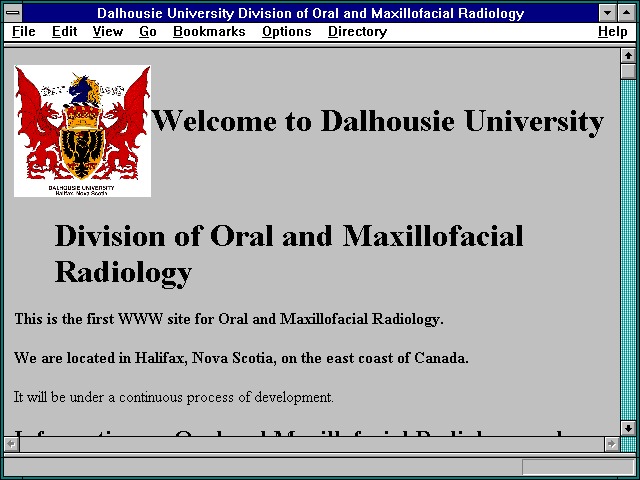Open the Help menu
The width and height of the screenshot is (640, 480).
tap(613, 32)
